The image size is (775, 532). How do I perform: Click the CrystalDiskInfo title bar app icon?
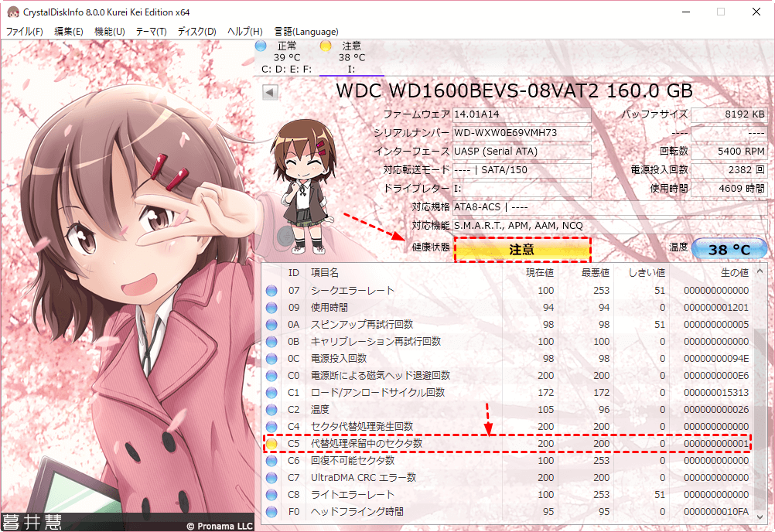13,12
